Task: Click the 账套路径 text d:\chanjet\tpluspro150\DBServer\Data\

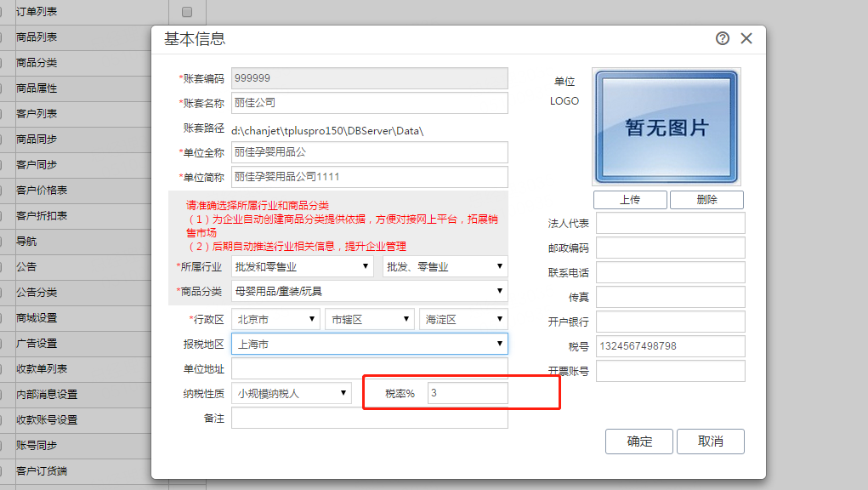Action: pyautogui.click(x=327, y=131)
